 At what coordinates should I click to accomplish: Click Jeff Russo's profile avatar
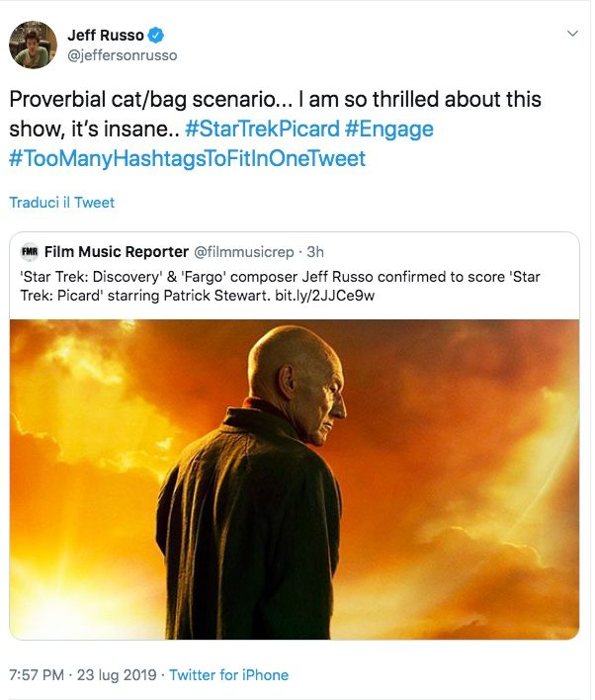click(33, 44)
